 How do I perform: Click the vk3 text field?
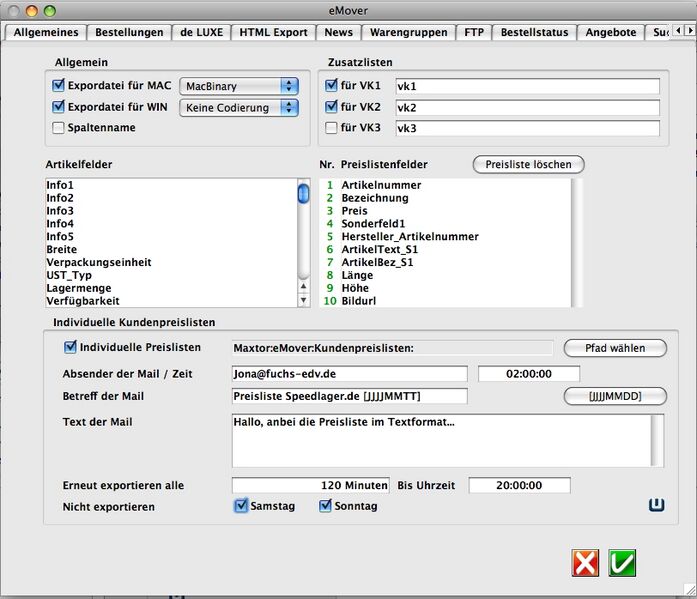527,128
